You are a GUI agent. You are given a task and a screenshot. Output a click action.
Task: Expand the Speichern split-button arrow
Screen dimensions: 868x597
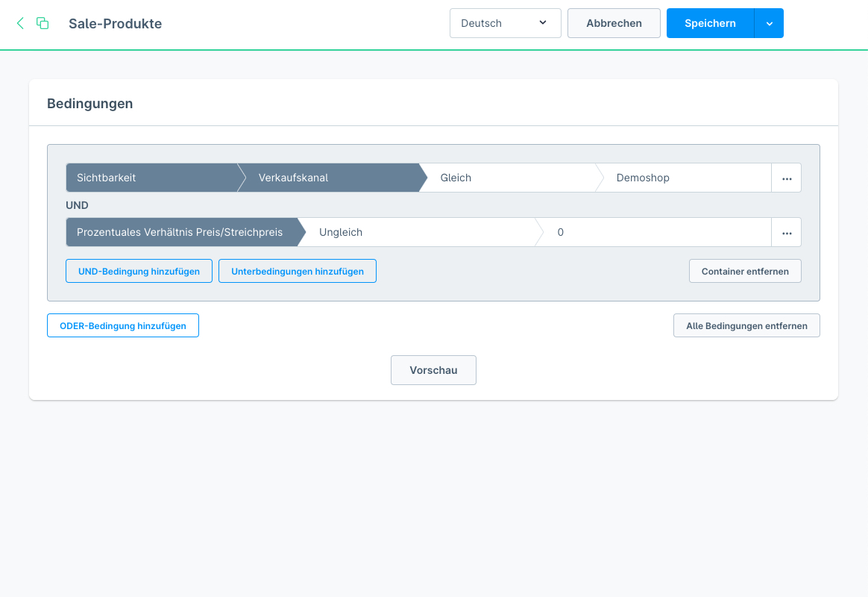(x=769, y=23)
